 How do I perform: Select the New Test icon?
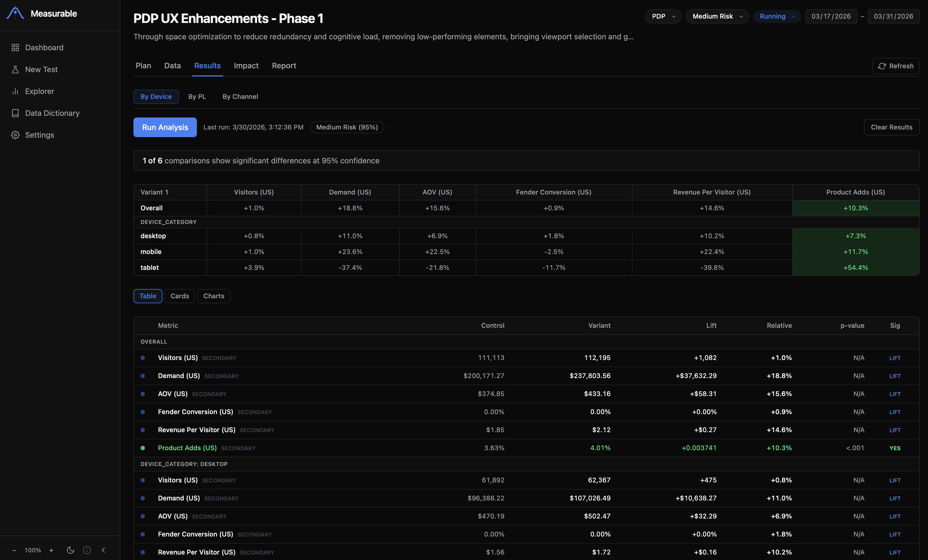click(15, 69)
